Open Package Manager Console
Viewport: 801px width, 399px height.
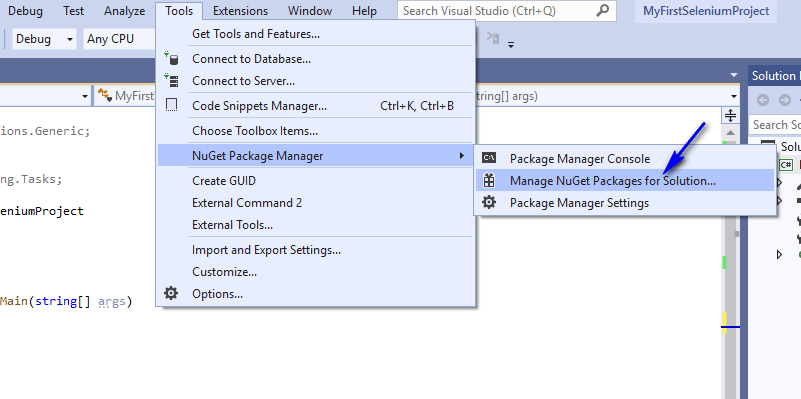click(625, 158)
